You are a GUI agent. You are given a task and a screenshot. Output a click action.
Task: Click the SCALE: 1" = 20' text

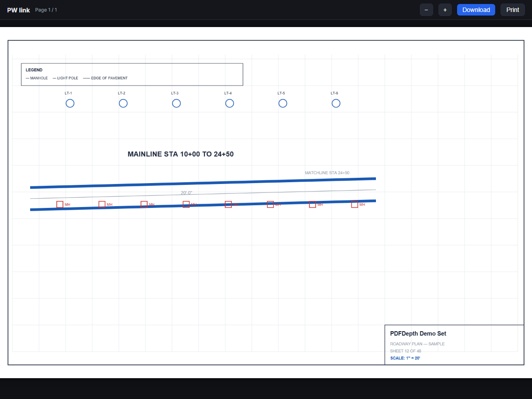point(405,358)
